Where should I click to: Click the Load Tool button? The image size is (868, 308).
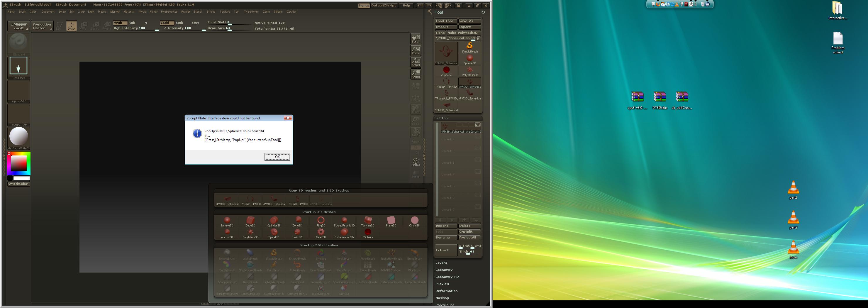click(x=445, y=21)
